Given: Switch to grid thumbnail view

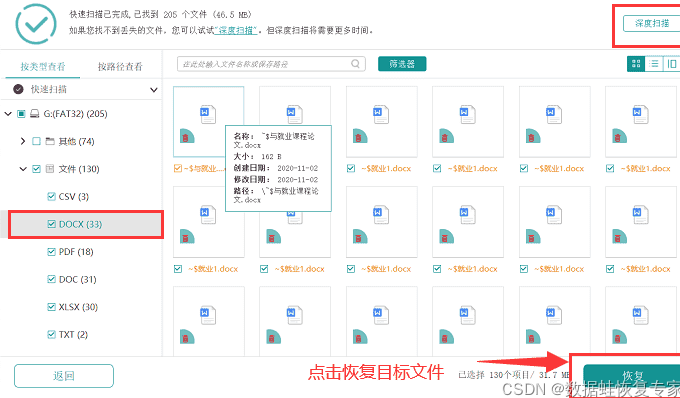Looking at the screenshot, I should click(636, 64).
